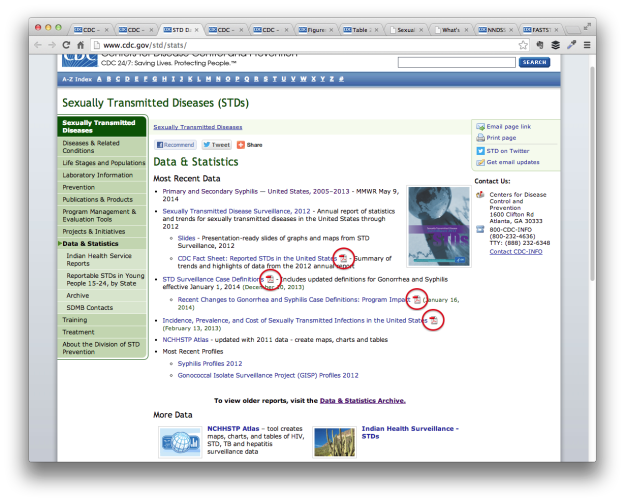Open Treatment in sidebar menu
625x502 pixels.
click(x=102, y=332)
